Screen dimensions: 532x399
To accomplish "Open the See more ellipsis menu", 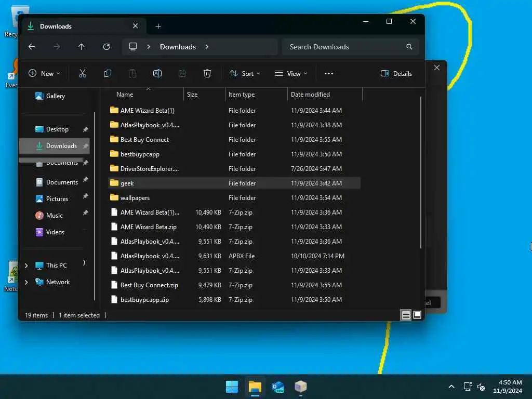I will pyautogui.click(x=328, y=73).
